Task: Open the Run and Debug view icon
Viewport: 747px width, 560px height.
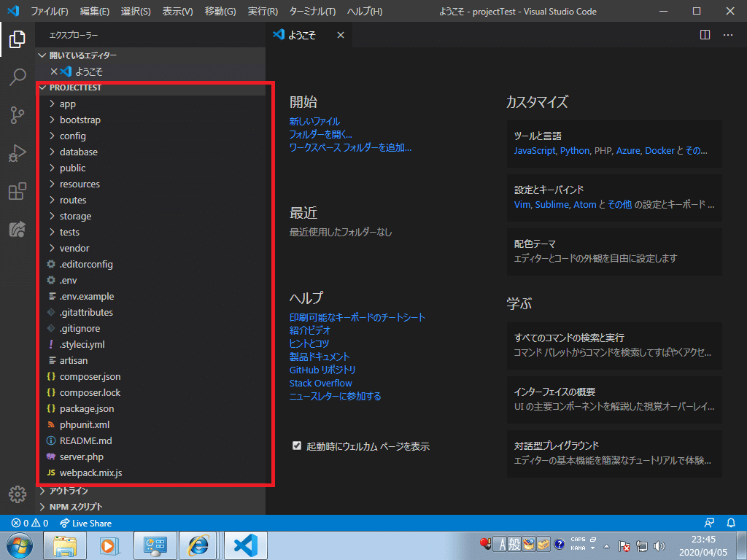Action: coord(18,153)
